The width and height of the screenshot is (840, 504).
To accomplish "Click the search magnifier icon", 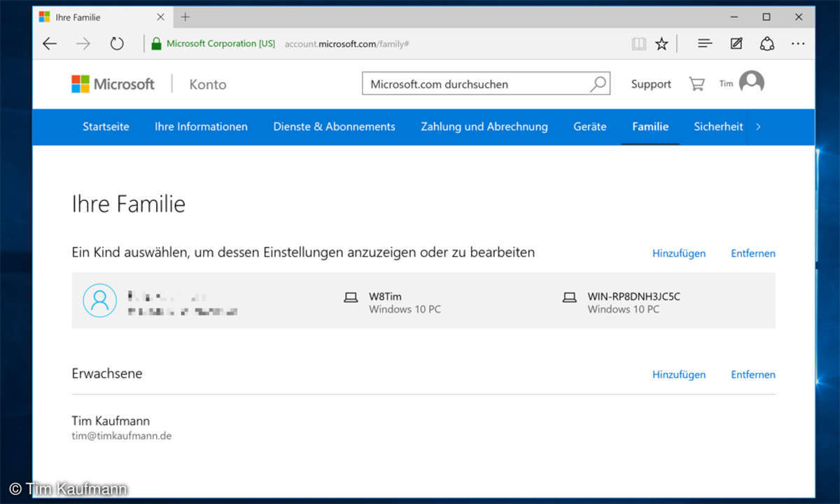I will (x=598, y=84).
